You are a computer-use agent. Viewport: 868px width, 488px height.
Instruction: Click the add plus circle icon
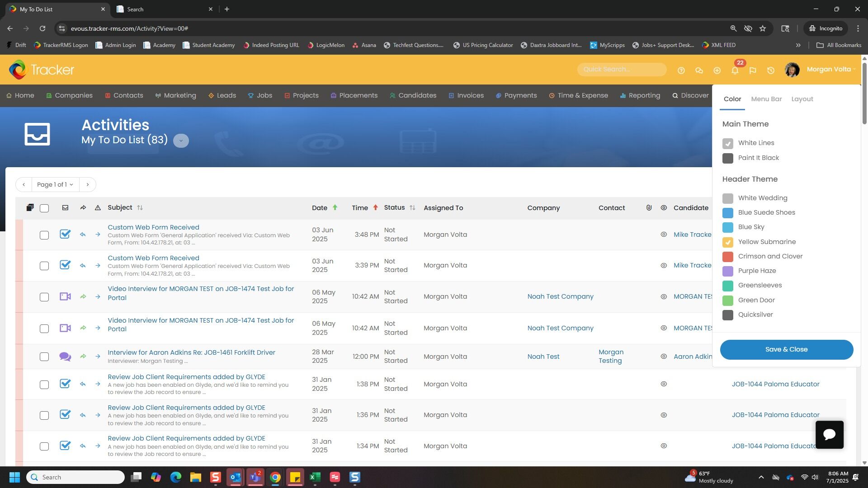click(717, 70)
